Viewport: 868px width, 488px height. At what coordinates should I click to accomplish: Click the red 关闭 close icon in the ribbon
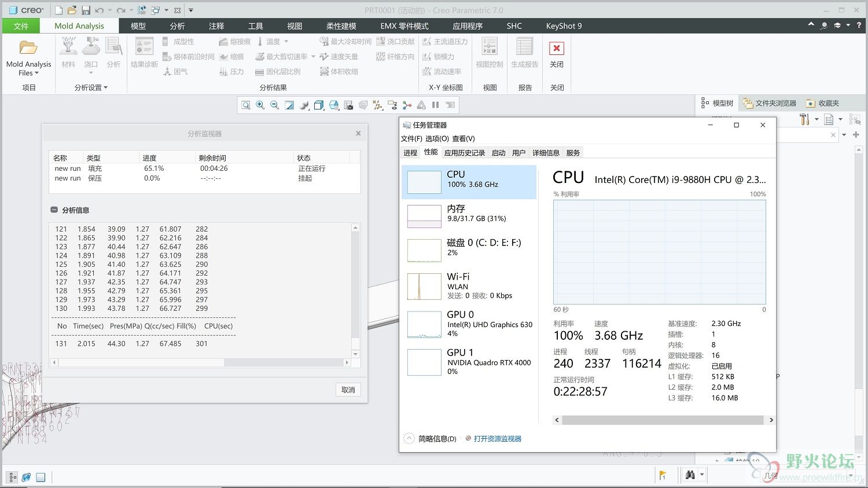[x=557, y=49]
